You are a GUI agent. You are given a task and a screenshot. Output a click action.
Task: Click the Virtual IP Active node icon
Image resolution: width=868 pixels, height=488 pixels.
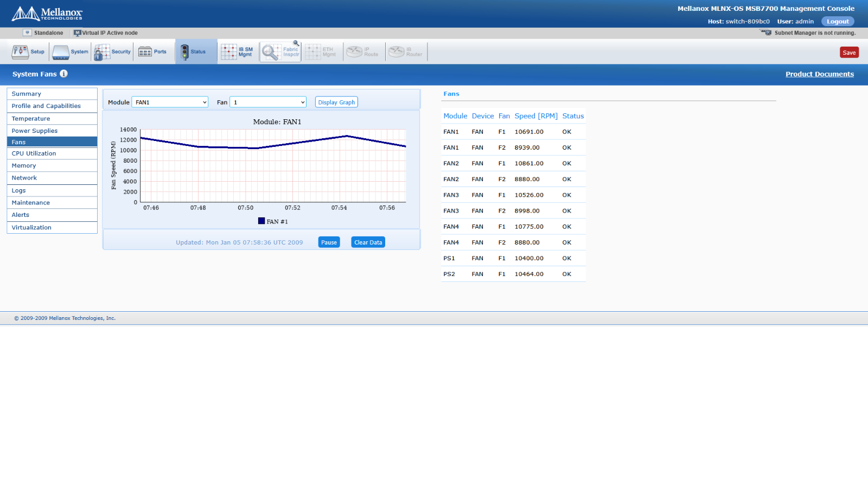(x=77, y=33)
